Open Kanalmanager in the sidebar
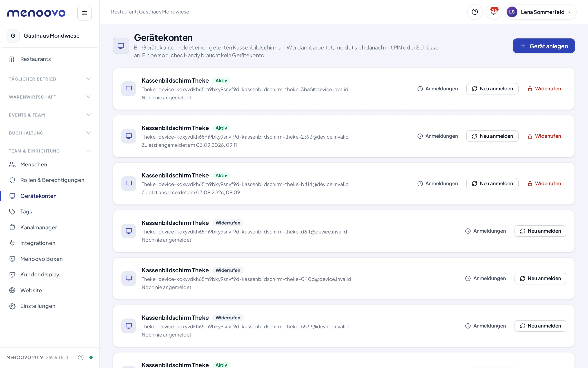Viewport: 588px width, 368px height. (x=50, y=227)
